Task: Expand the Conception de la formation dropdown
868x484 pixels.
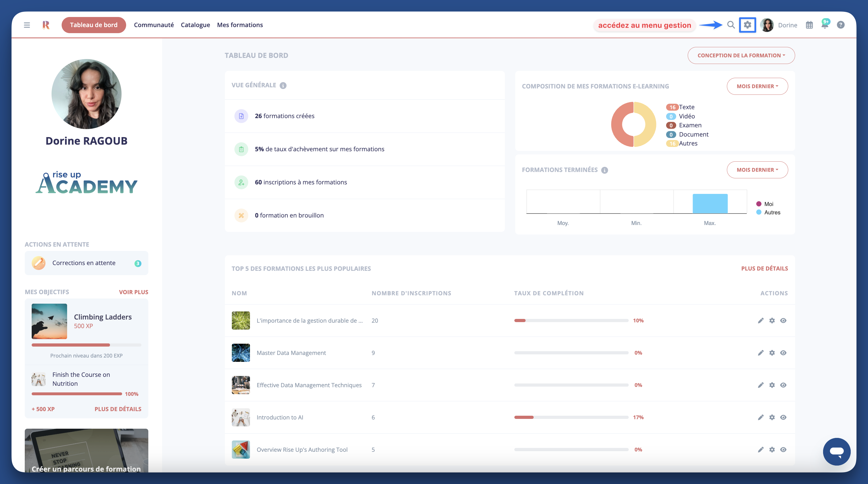Action: (x=741, y=55)
